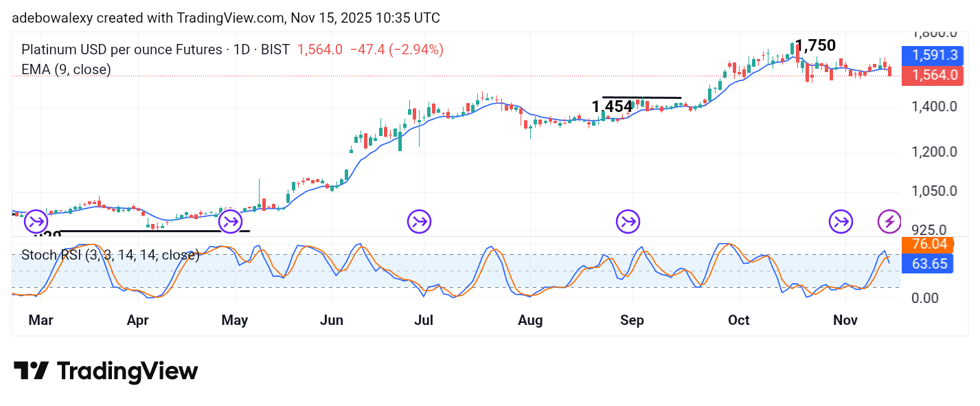Viewport: 980px width, 406px height.
Task: Click the TradingView logo mark at bottom left
Action: tap(32, 371)
